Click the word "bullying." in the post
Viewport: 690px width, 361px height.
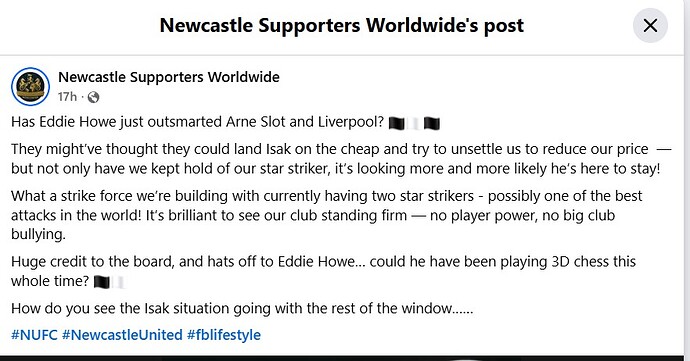(38, 235)
